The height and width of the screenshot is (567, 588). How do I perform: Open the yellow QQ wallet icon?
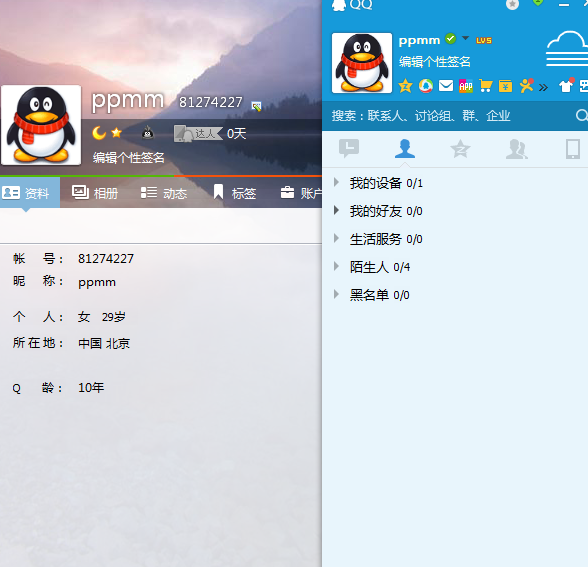tap(506, 86)
